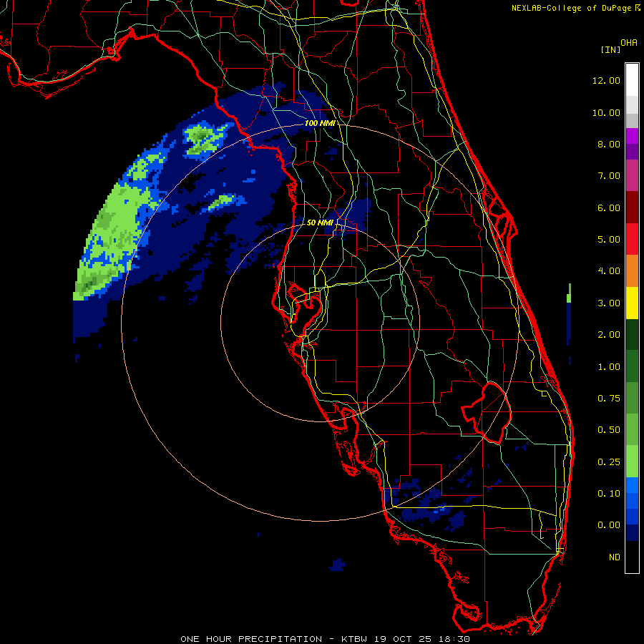Screen dimensions: 644x644
Task: Click the bright red 5.00 inch legend swatch
Action: pos(632,239)
